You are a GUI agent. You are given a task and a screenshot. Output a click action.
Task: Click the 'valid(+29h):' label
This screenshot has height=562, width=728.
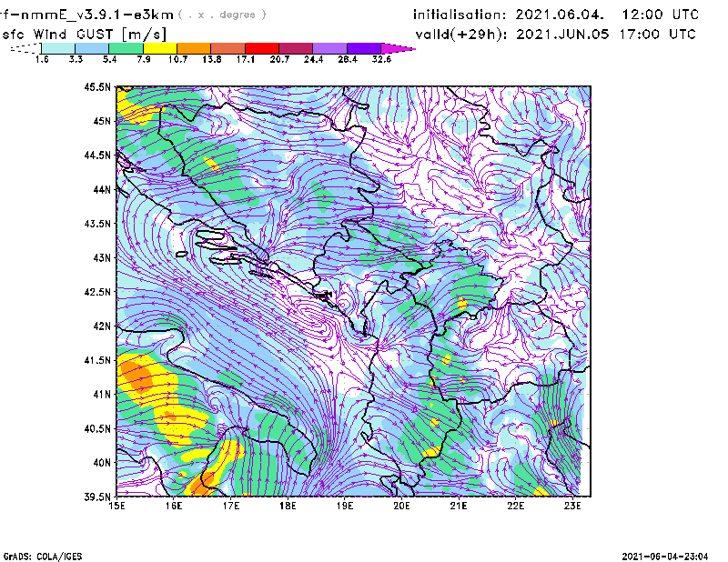(x=461, y=35)
